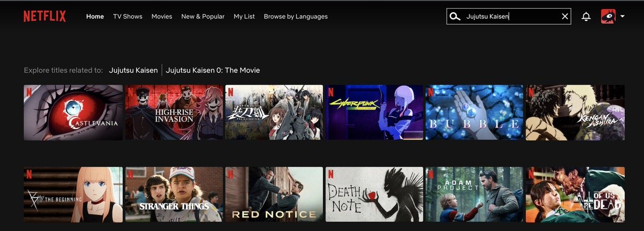
Task: Open the Castlevania thumbnail
Action: (73, 113)
